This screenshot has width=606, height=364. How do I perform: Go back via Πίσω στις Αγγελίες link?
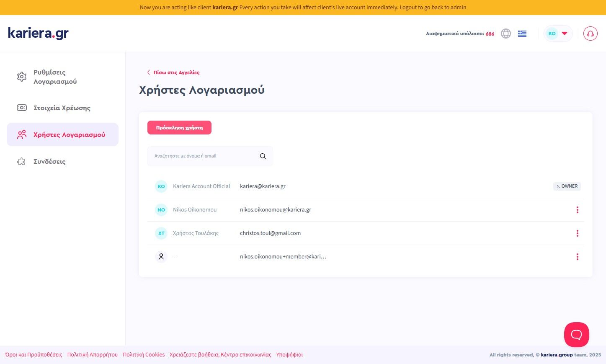point(173,72)
